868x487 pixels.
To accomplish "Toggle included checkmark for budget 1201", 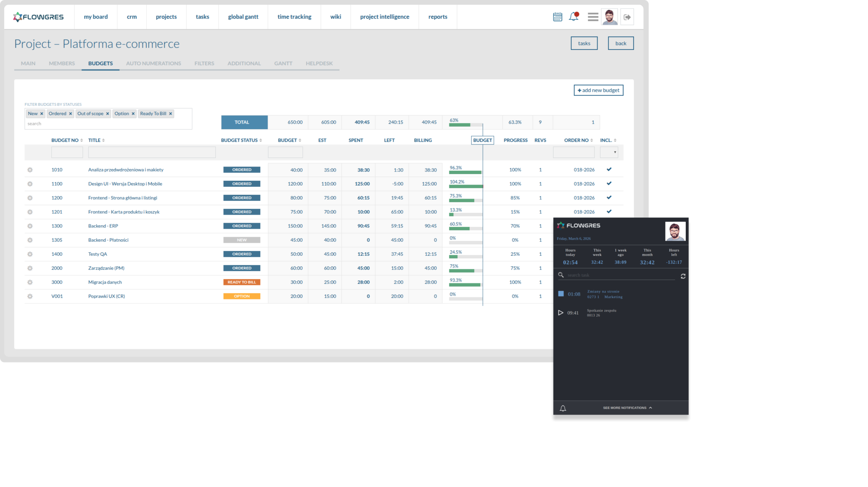I will click(x=609, y=211).
